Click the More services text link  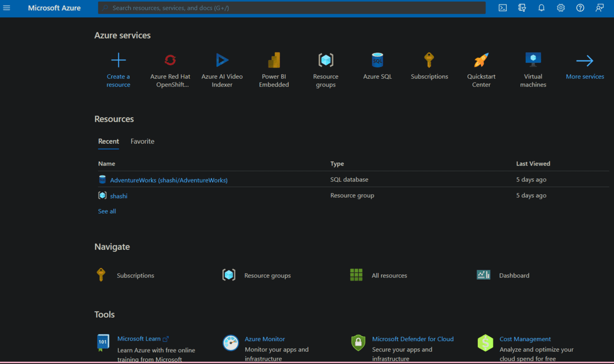click(584, 76)
